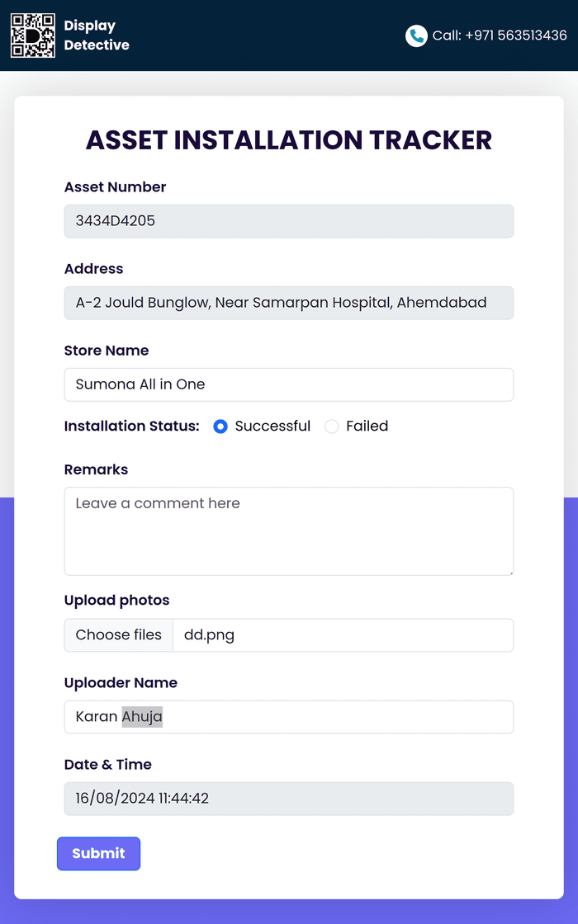The width and height of the screenshot is (578, 924).
Task: Click the Asset Installation Tracker heading
Action: coord(289,140)
